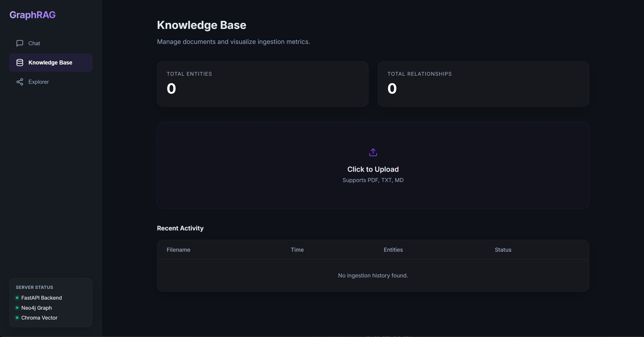The height and width of the screenshot is (337, 644).
Task: Select the Total Relationships metric card
Action: [483, 84]
